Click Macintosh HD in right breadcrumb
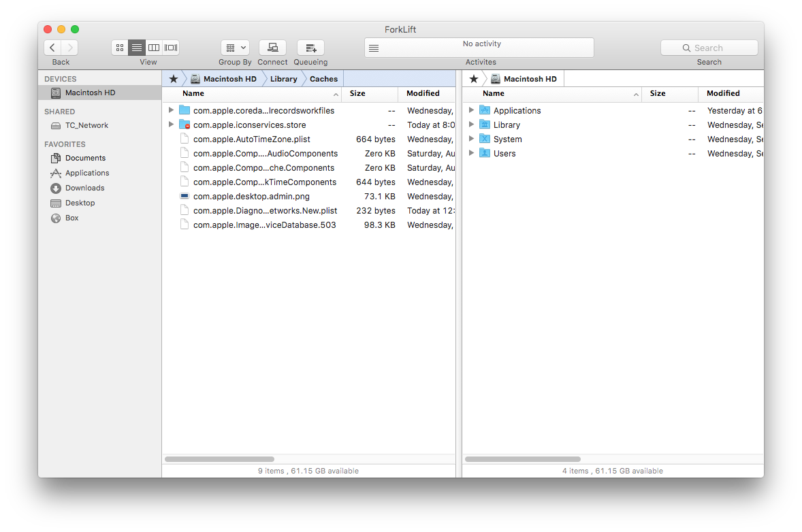The width and height of the screenshot is (802, 532). pyautogui.click(x=524, y=79)
